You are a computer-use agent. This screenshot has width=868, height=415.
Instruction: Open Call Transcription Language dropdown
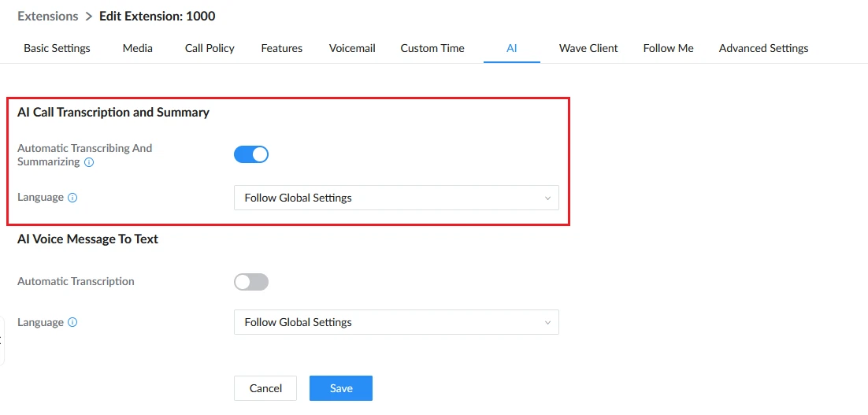(396, 198)
